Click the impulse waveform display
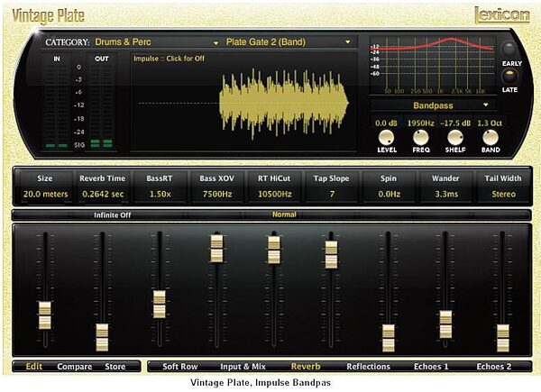This screenshot has width=541, height=392. pos(243,102)
